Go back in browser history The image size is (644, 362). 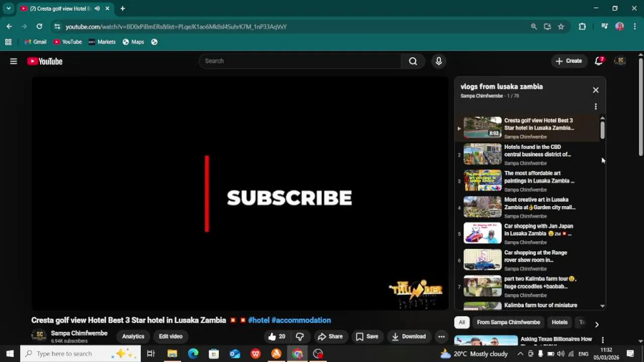pos(9,27)
